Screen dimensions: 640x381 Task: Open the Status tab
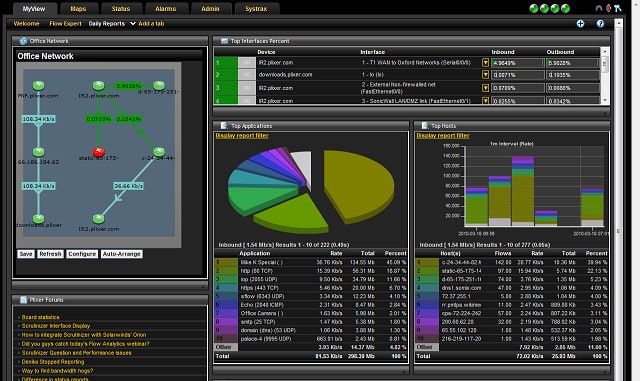[121, 9]
